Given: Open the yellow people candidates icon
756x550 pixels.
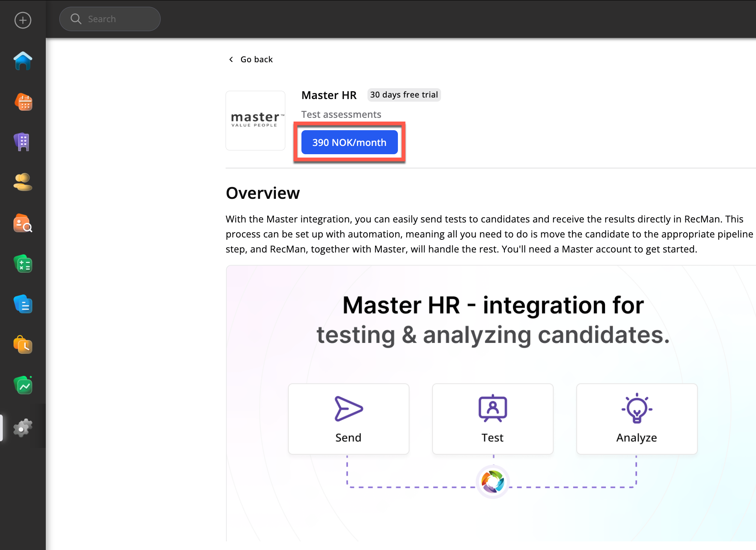Looking at the screenshot, I should point(23,182).
